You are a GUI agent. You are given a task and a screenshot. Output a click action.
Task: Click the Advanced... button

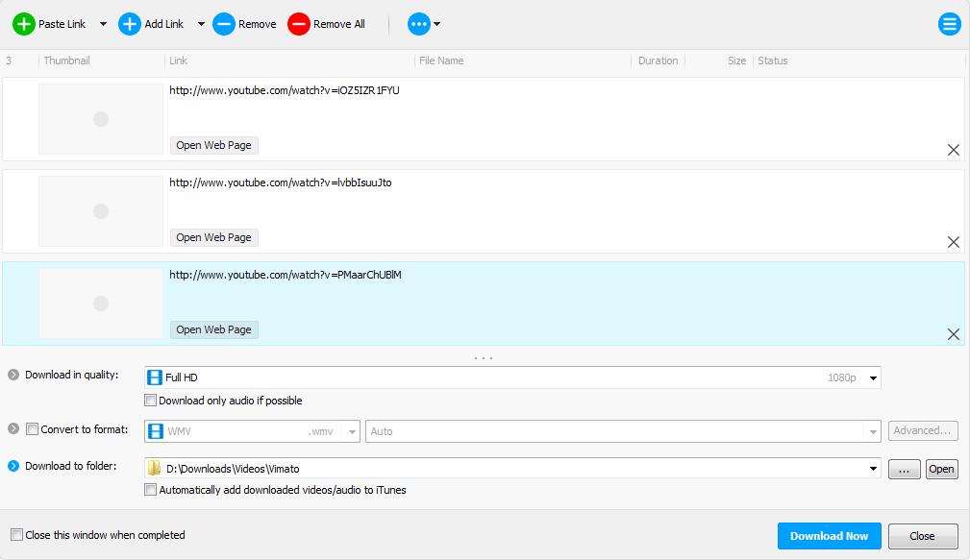click(x=923, y=431)
